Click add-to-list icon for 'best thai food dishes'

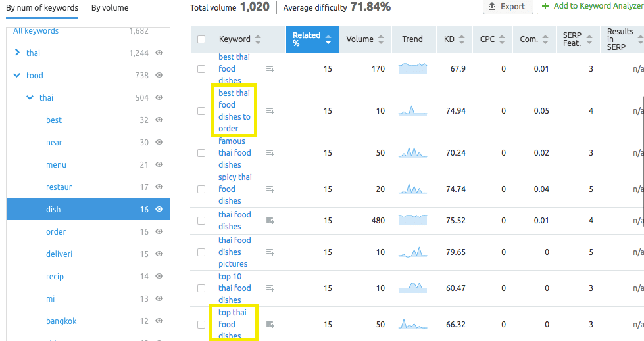pos(270,69)
